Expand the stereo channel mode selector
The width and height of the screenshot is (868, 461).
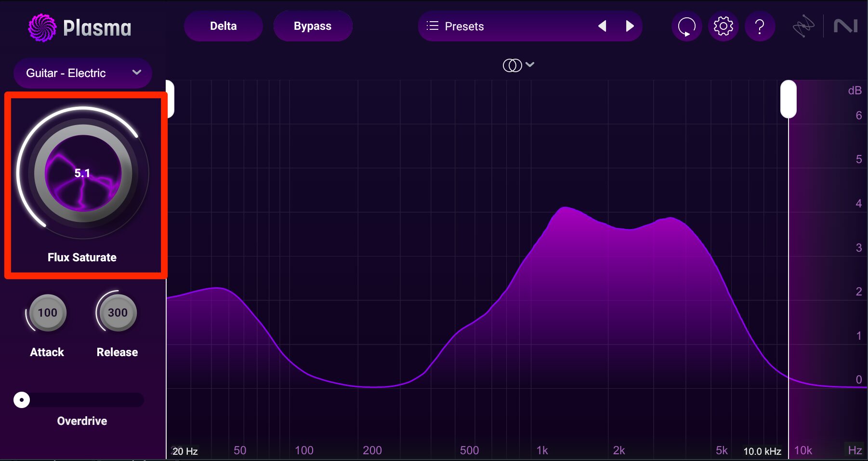pyautogui.click(x=518, y=65)
